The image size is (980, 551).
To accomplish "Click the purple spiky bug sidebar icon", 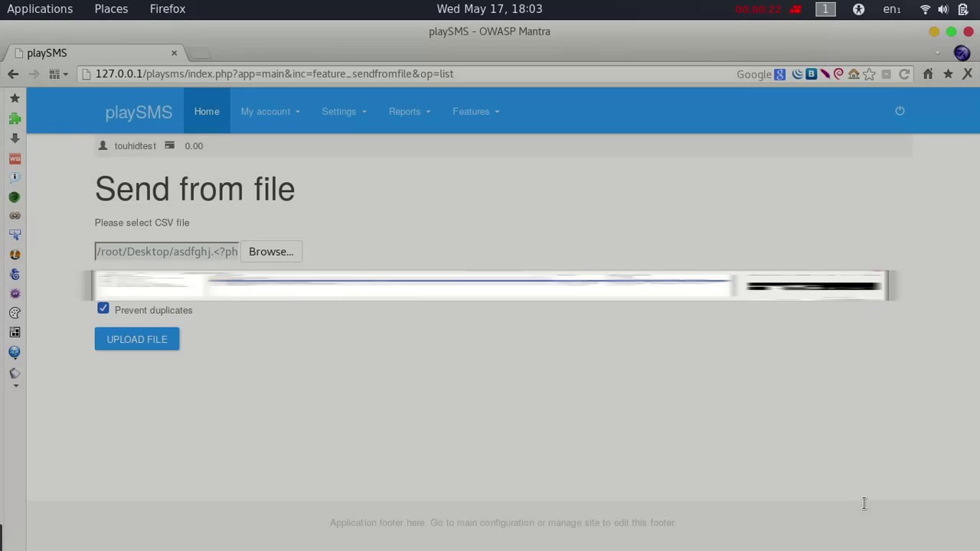I will (15, 293).
